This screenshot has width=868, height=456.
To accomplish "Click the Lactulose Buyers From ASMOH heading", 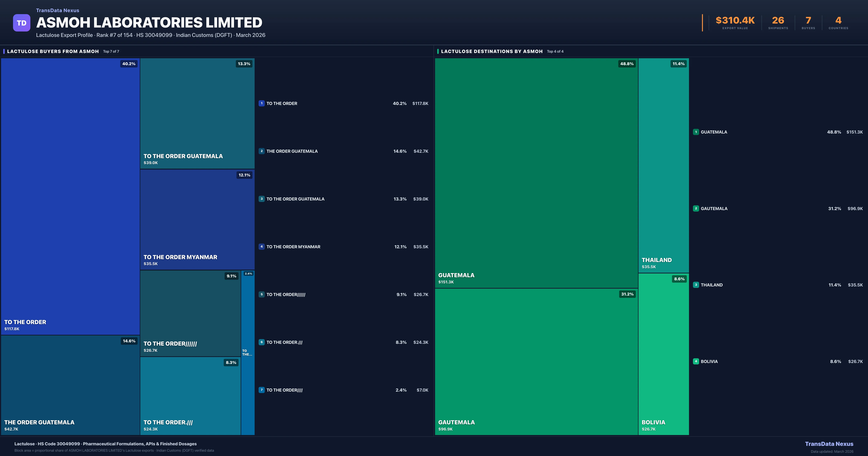I will [x=53, y=51].
